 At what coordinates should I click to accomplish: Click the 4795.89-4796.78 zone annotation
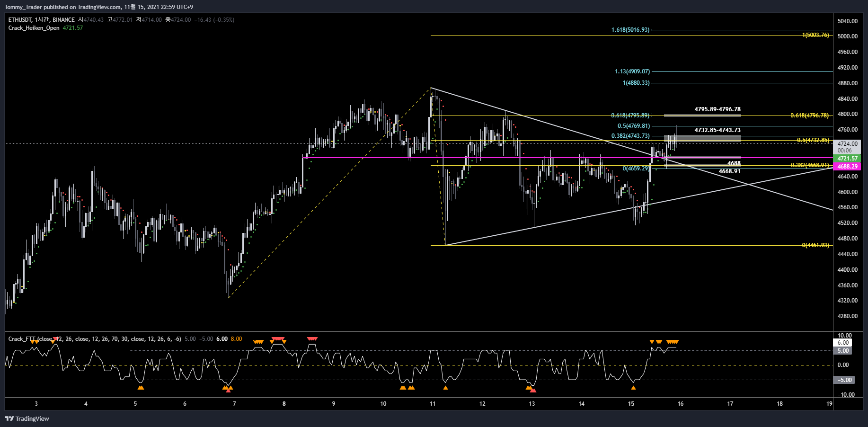(x=717, y=109)
